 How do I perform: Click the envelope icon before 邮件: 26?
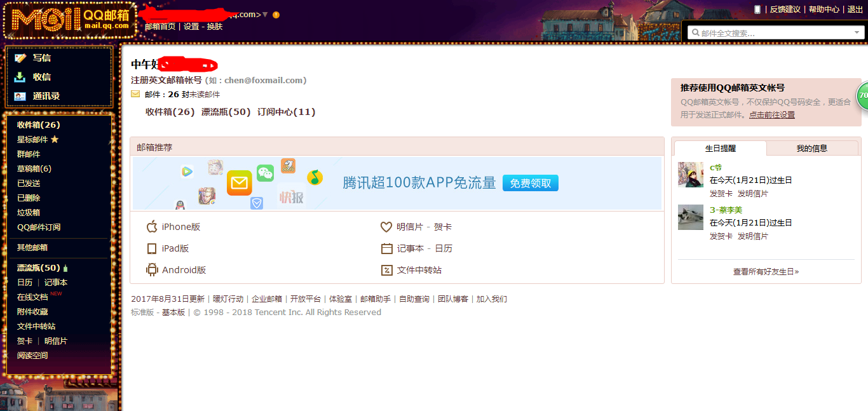pos(135,94)
